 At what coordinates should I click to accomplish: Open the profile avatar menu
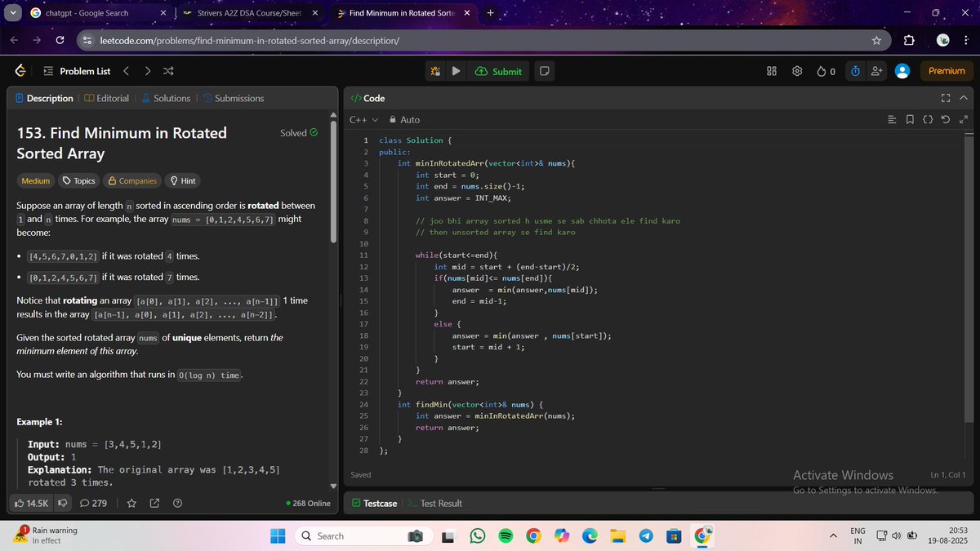click(902, 71)
